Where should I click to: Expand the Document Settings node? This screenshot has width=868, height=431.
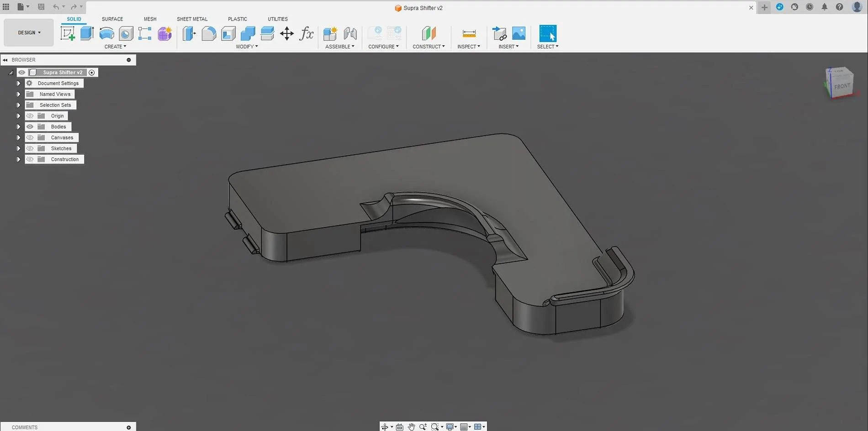[19, 83]
